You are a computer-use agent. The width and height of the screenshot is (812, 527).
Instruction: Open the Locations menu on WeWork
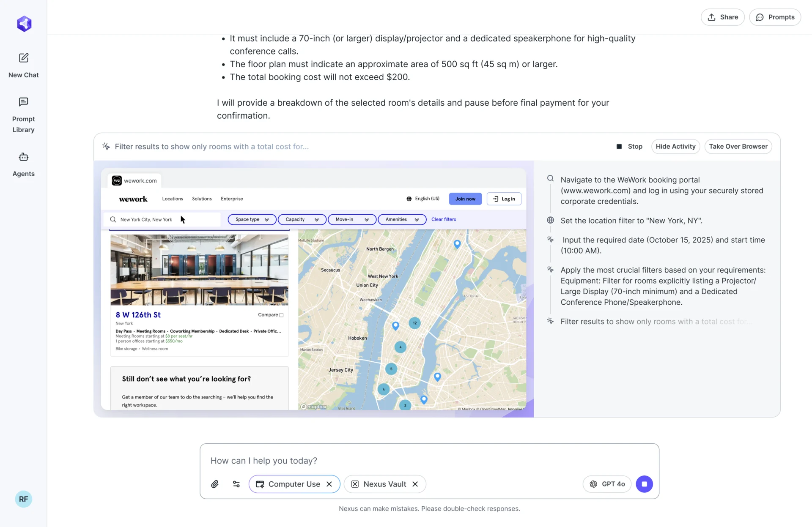coord(173,199)
